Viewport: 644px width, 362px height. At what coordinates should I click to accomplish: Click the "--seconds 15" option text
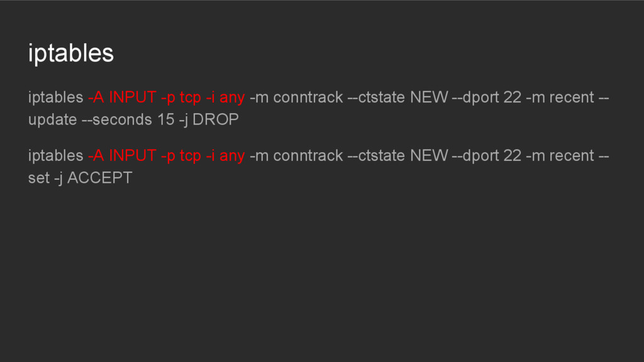pos(128,119)
